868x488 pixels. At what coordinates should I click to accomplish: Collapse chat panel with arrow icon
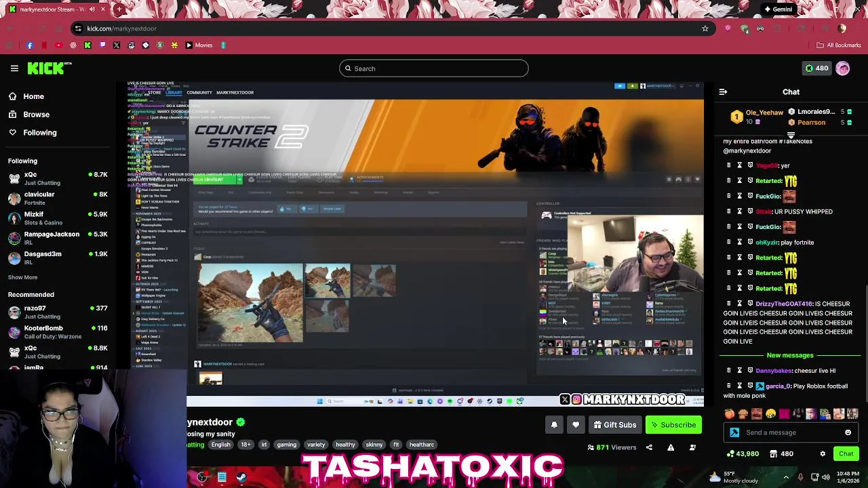click(723, 91)
